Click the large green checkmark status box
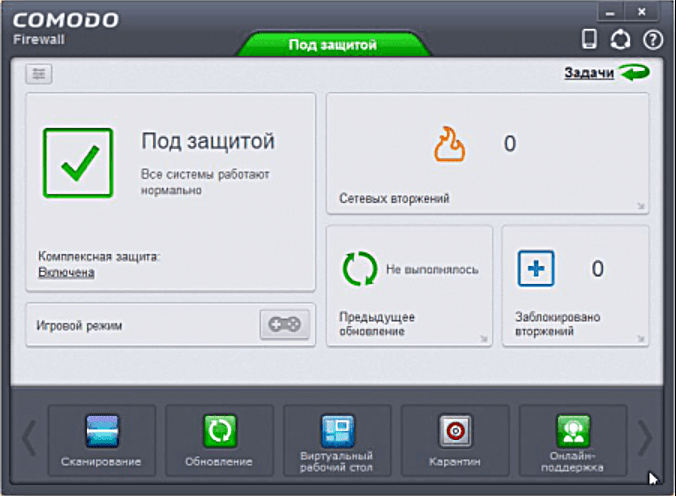676x496 pixels. click(78, 163)
